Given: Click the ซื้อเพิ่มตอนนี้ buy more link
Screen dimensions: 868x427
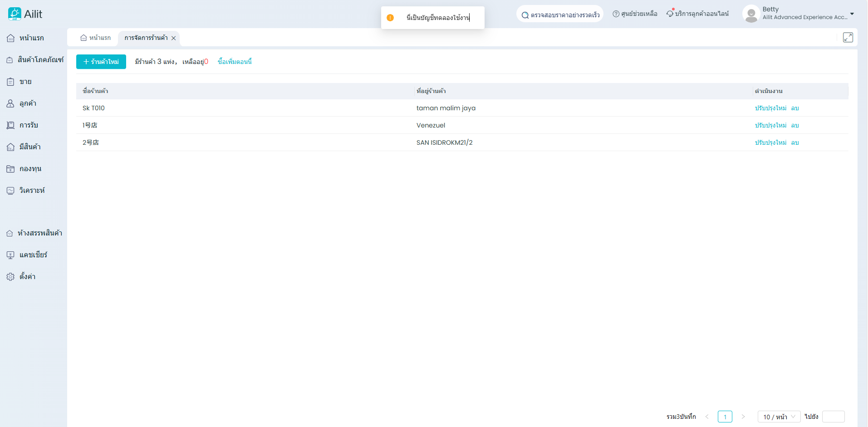Looking at the screenshot, I should (x=235, y=62).
